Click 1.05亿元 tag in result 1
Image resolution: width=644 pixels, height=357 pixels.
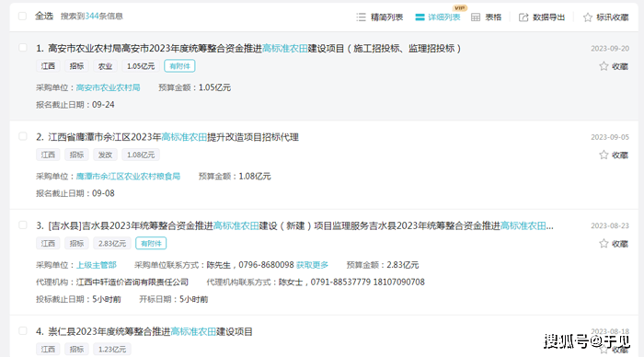(x=141, y=66)
